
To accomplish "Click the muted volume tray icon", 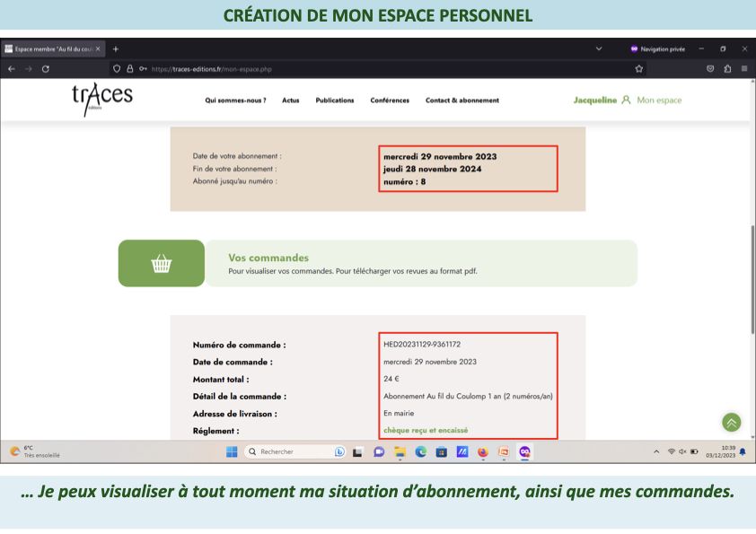I will click(682, 451).
